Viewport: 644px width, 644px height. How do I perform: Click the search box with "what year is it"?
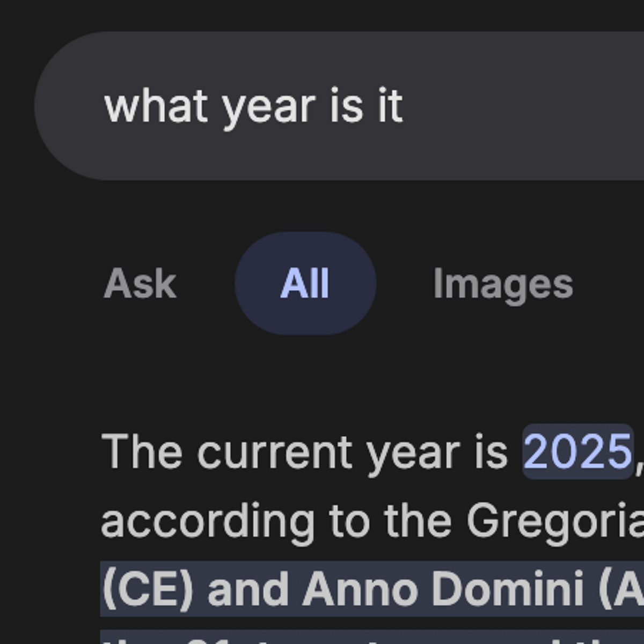pyautogui.click(x=343, y=106)
